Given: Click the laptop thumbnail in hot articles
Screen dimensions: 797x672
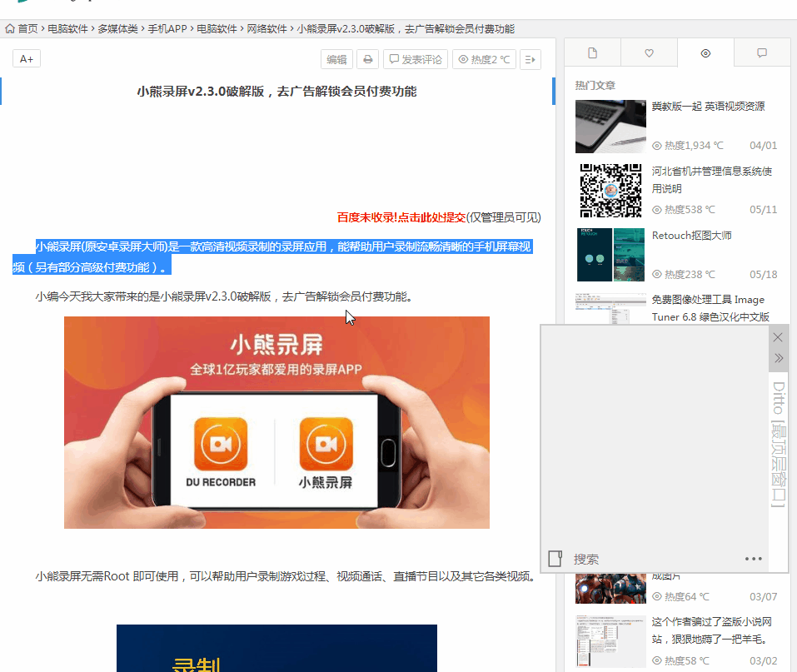Looking at the screenshot, I should point(610,127).
